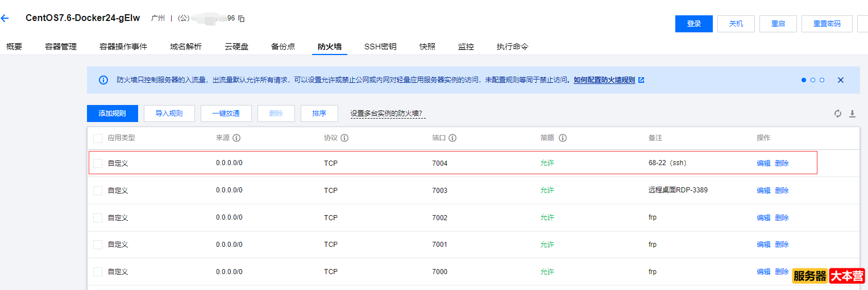Select the second notice pagination dot

point(813,80)
